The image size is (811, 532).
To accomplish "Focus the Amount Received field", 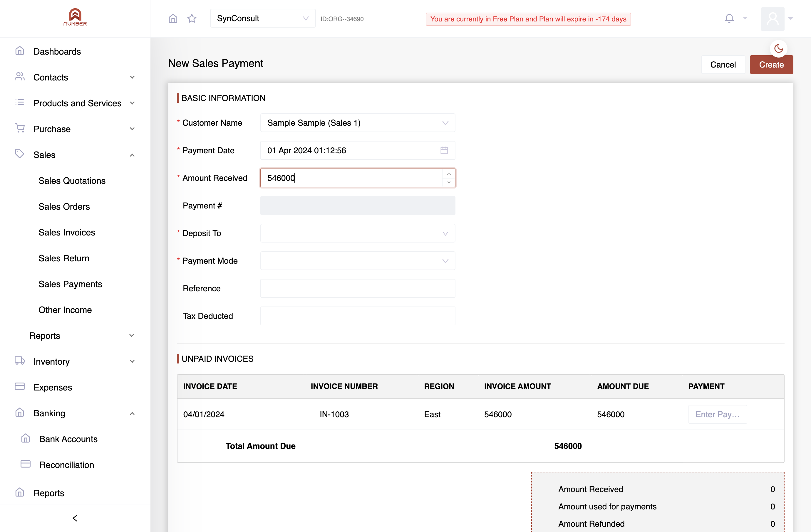I will [351, 178].
